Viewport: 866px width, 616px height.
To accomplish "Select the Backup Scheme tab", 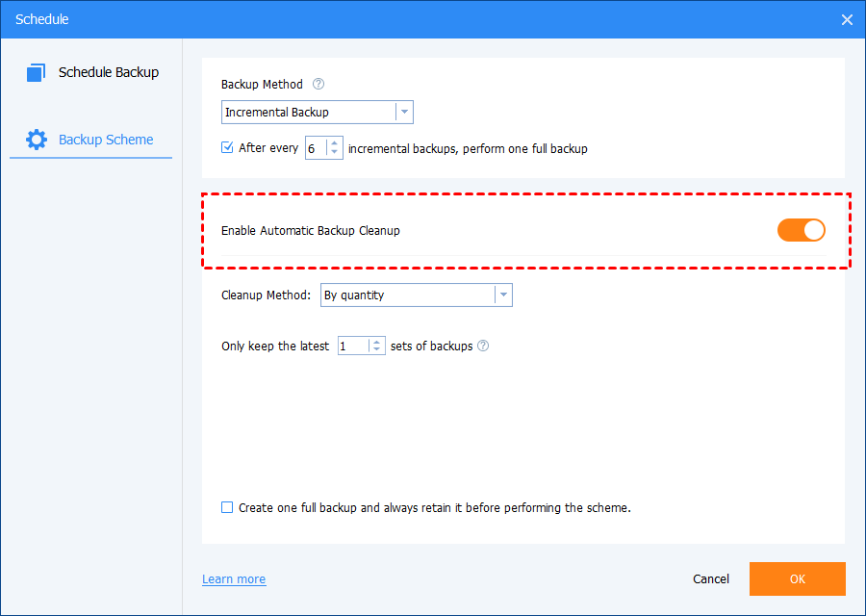I will point(105,140).
